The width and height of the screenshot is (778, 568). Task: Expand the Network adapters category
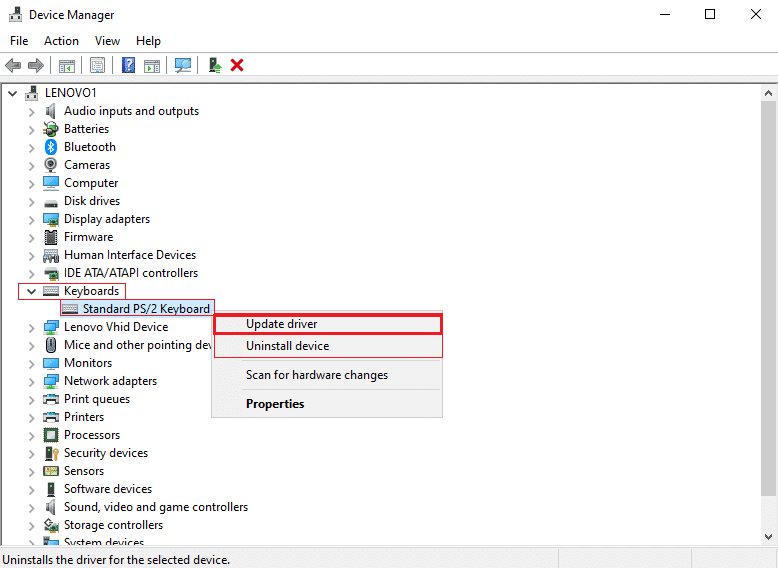click(x=31, y=381)
